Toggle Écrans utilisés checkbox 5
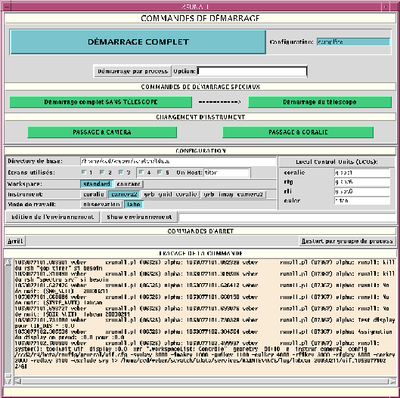This screenshot has width=400, height=398. click(x=160, y=173)
